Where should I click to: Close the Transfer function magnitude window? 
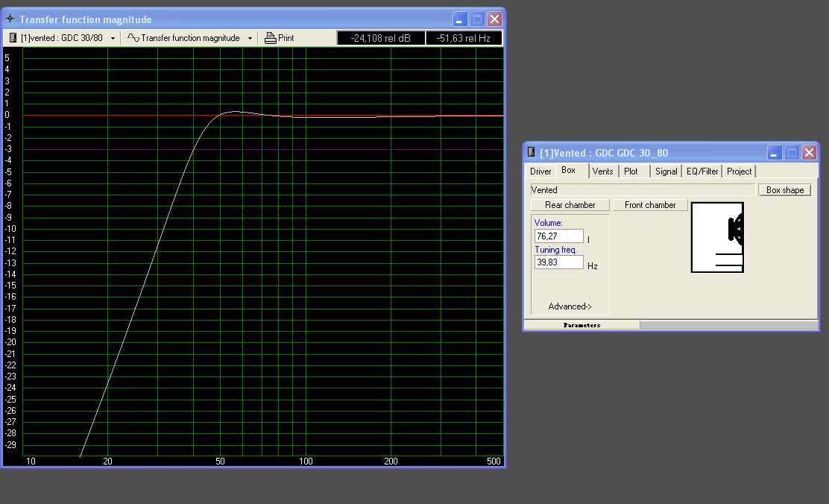coord(494,19)
